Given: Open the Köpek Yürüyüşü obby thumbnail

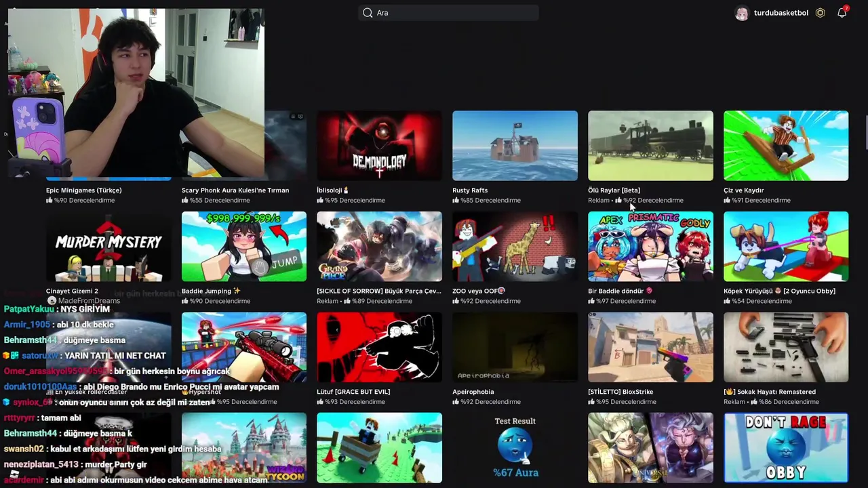Looking at the screenshot, I should (786, 247).
